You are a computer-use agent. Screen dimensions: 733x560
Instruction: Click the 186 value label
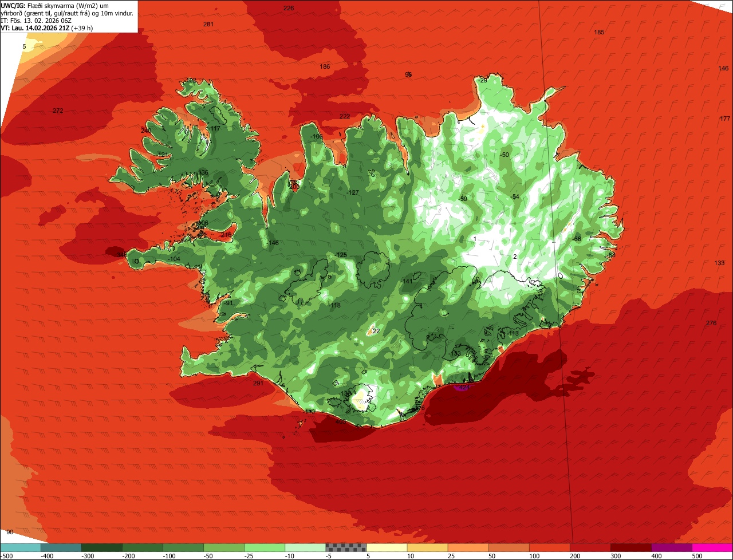[x=325, y=66]
